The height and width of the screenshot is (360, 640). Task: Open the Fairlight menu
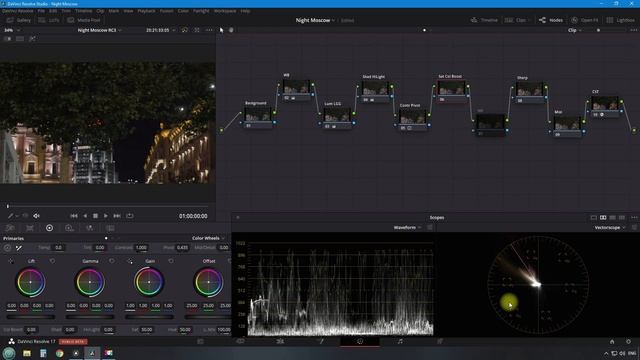201,11
